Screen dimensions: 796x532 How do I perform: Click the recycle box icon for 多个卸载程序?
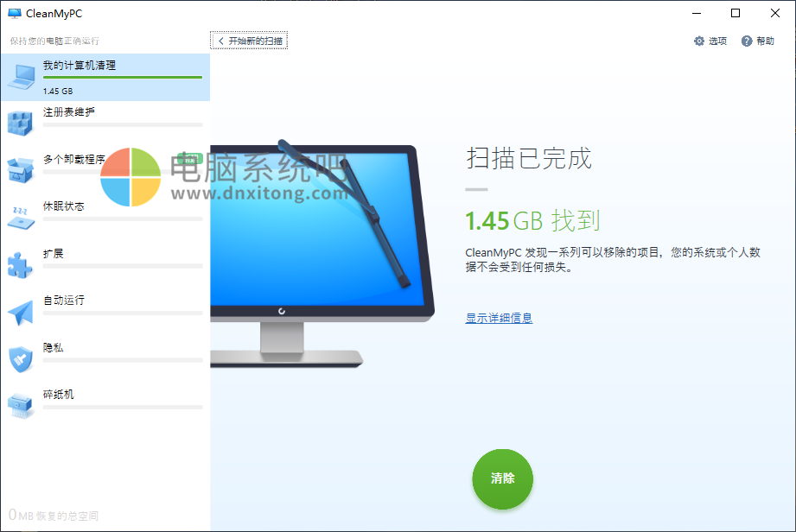[x=20, y=170]
